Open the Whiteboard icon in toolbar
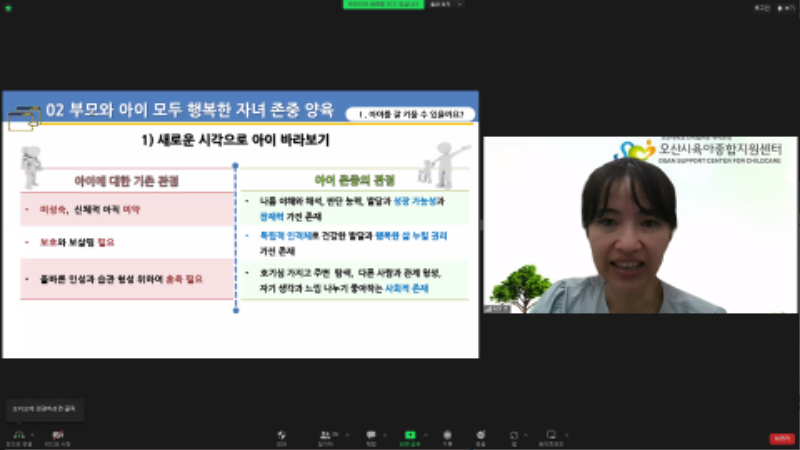 click(x=547, y=436)
